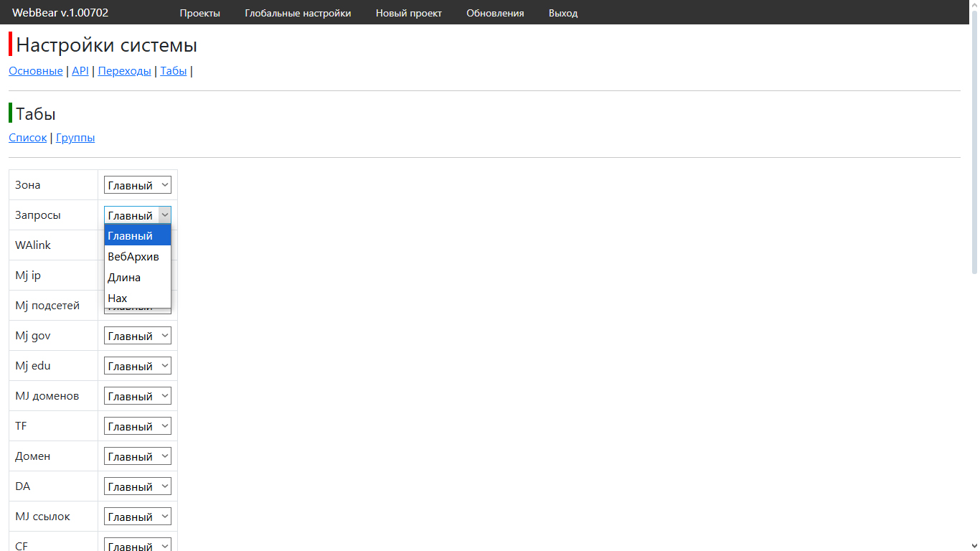This screenshot has height=551, width=980.
Task: Open the Переходы settings link
Action: [124, 71]
